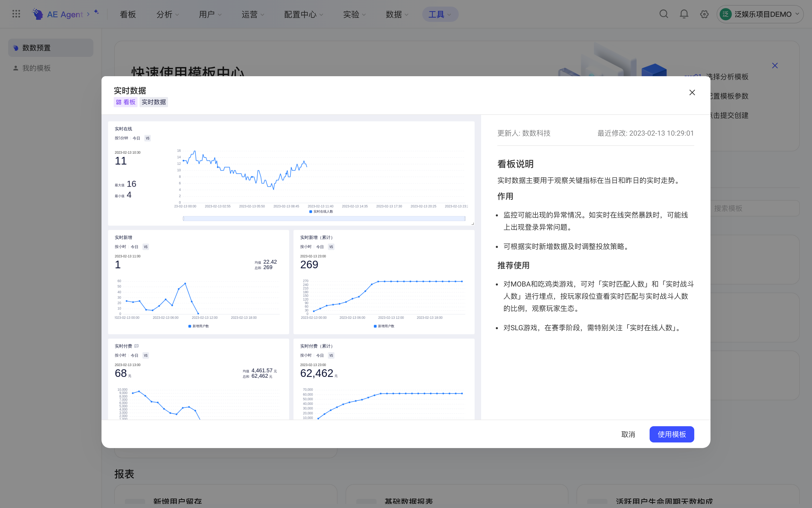Open the 数据 menu
The image size is (812, 508).
pyautogui.click(x=397, y=14)
